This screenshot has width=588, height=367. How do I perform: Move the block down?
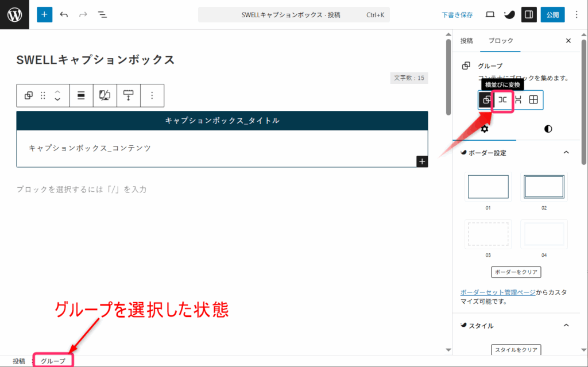point(57,99)
